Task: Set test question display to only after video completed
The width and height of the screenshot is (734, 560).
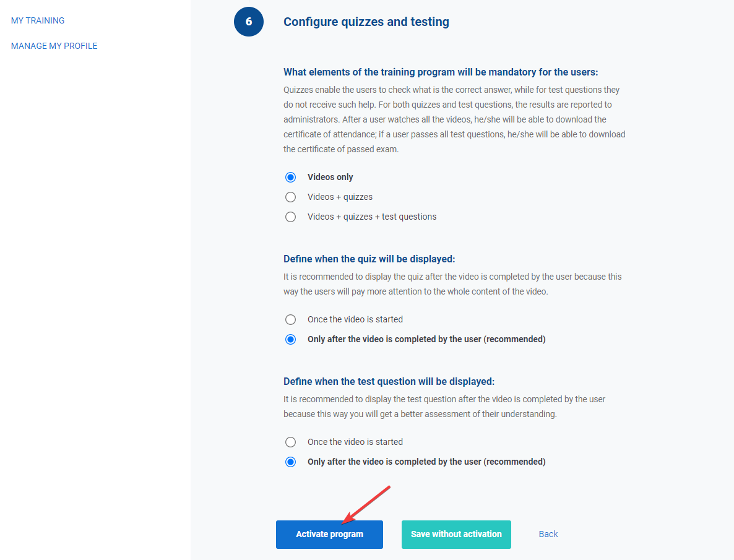Action: click(x=291, y=462)
